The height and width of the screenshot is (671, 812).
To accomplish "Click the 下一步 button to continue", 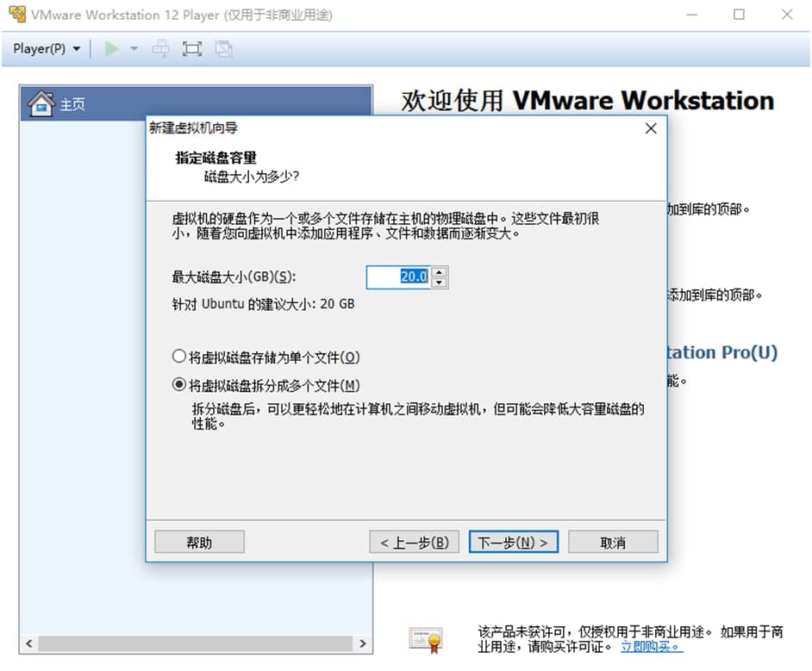I will 513,541.
